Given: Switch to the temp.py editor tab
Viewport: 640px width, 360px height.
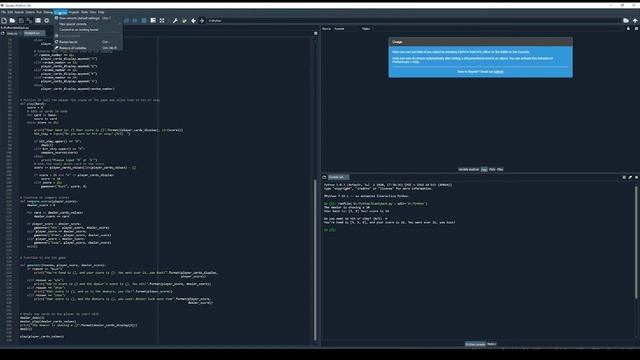Looking at the screenshot, I should point(12,33).
